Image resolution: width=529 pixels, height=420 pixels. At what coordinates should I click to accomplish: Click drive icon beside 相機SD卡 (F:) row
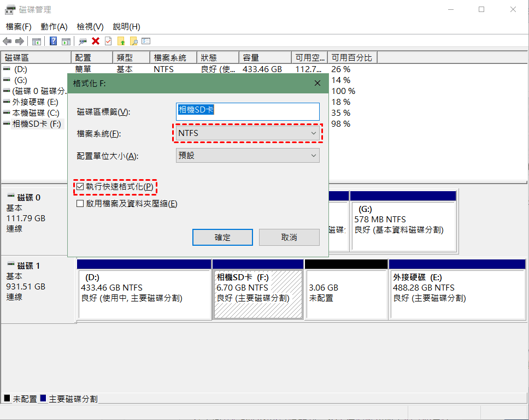[x=7, y=124]
